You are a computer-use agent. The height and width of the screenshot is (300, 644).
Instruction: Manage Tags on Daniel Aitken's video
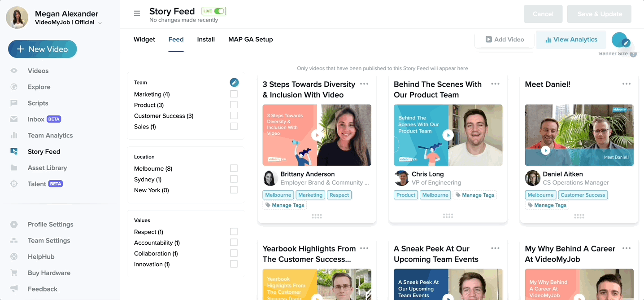tap(547, 205)
